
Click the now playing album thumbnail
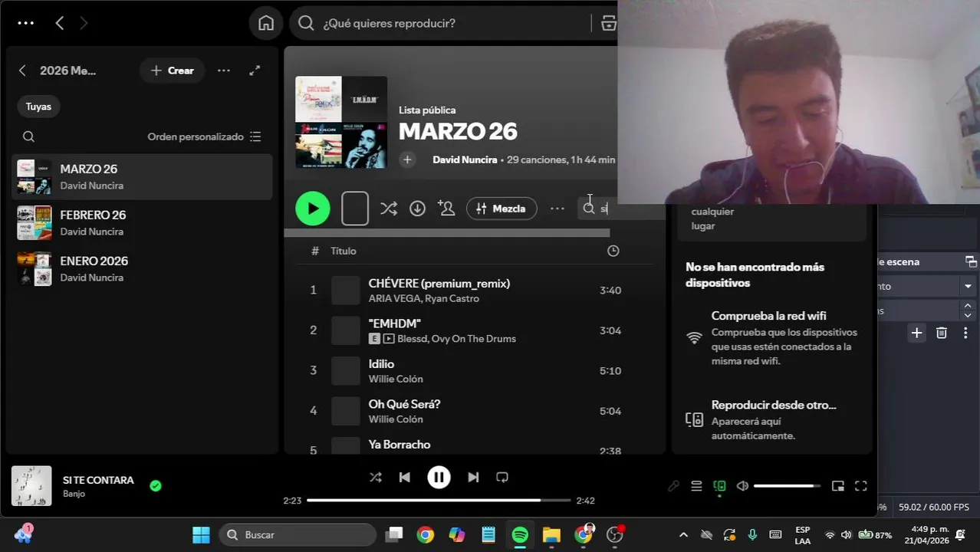tap(31, 486)
